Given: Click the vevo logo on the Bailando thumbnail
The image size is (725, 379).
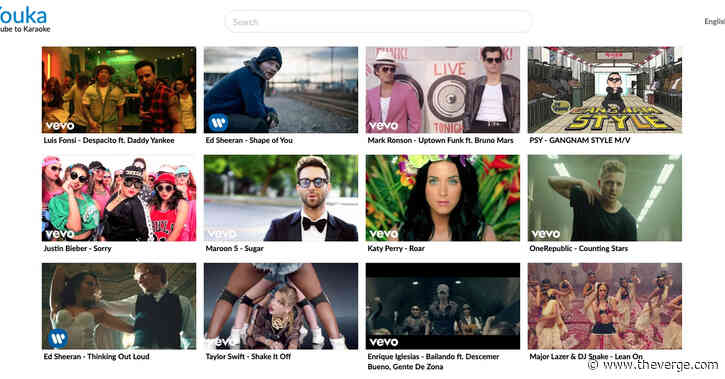Looking at the screenshot, I should click(x=384, y=342).
